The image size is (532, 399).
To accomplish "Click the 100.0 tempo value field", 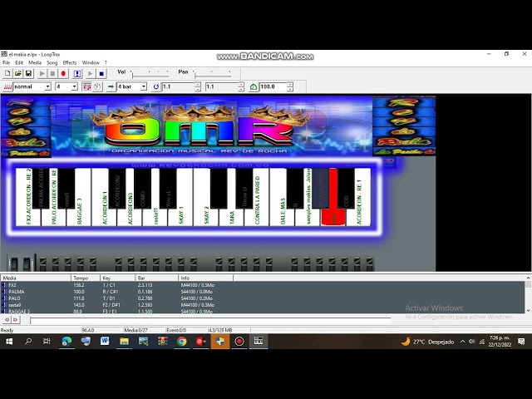I will pyautogui.click(x=273, y=86).
